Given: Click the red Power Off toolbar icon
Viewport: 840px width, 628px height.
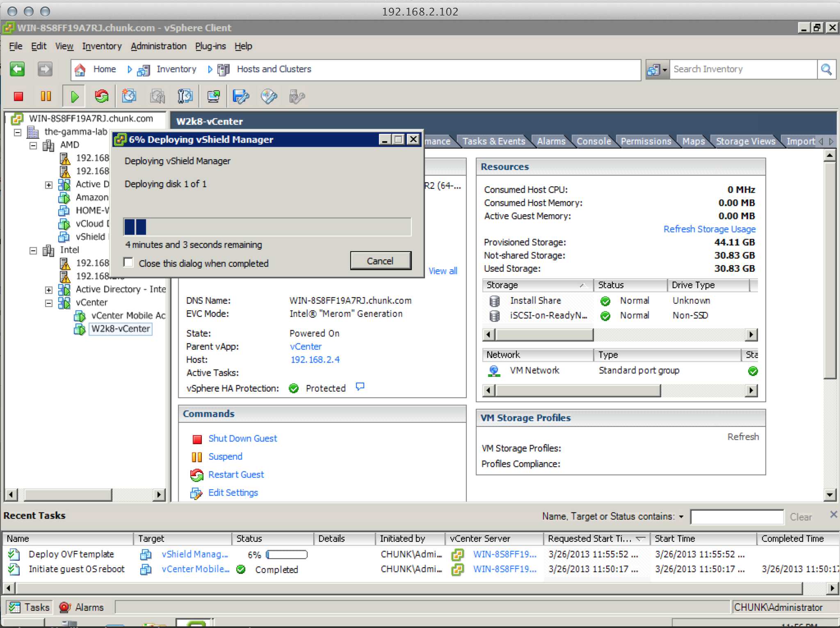Looking at the screenshot, I should point(18,96).
